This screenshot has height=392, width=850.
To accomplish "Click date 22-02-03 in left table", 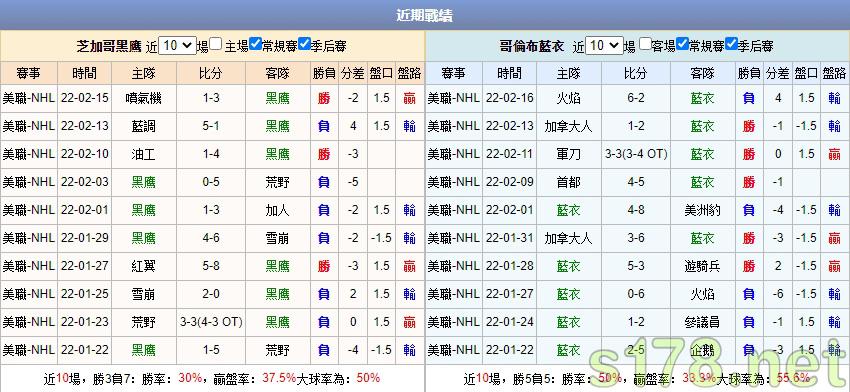I will [85, 182].
